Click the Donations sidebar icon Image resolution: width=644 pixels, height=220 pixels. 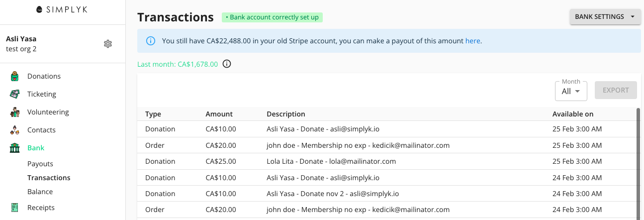click(15, 76)
